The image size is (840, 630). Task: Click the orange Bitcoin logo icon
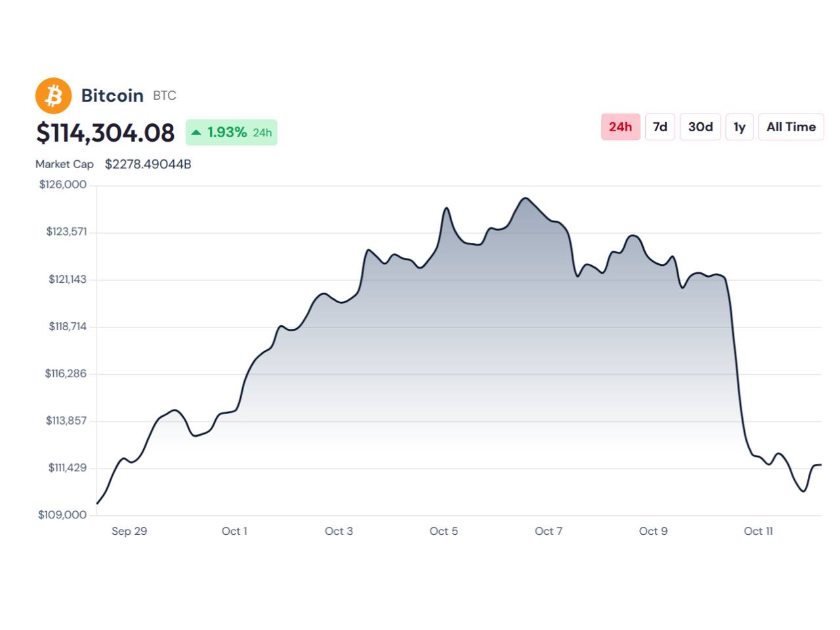tap(53, 96)
